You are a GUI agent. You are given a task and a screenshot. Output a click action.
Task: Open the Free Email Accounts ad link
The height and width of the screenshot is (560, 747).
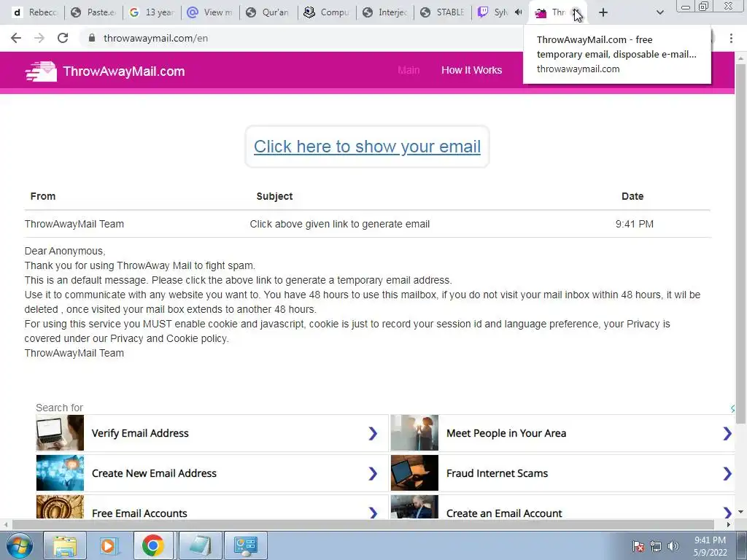pos(212,507)
